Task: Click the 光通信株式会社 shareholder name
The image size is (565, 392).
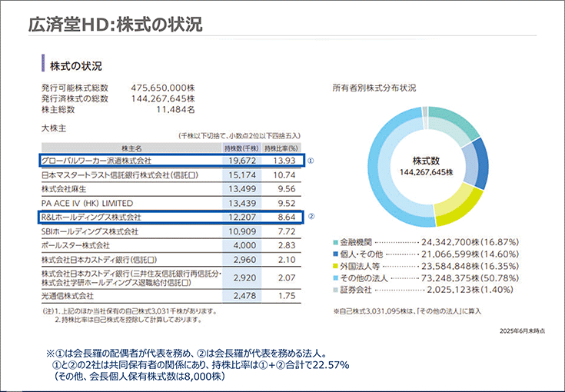Action: [x=68, y=295]
